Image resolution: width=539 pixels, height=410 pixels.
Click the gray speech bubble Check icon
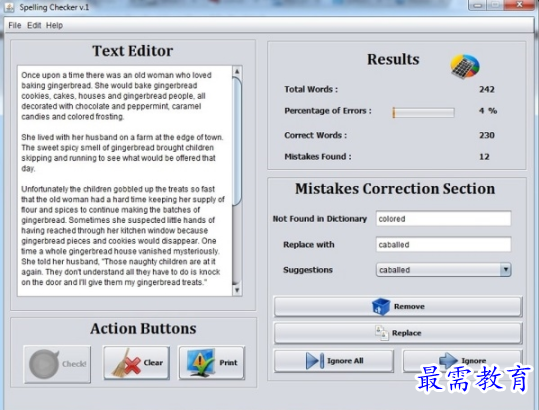pos(44,364)
